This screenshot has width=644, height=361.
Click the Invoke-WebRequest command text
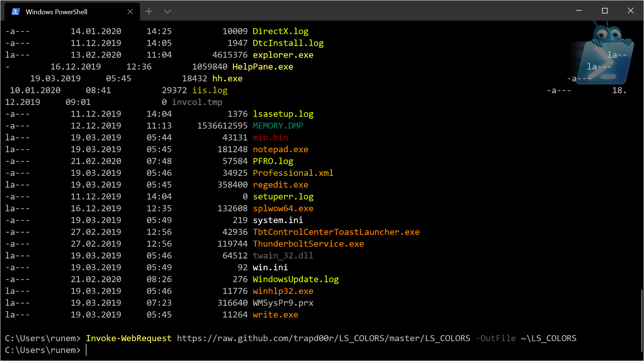pos(129,338)
